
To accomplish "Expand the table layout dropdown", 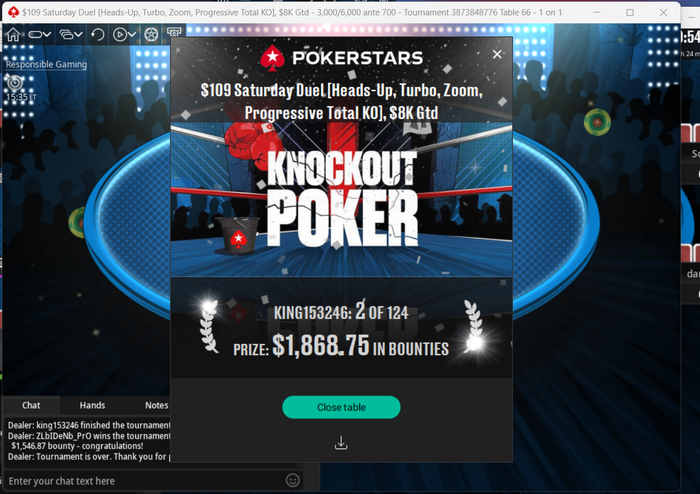I will pyautogui.click(x=40, y=34).
